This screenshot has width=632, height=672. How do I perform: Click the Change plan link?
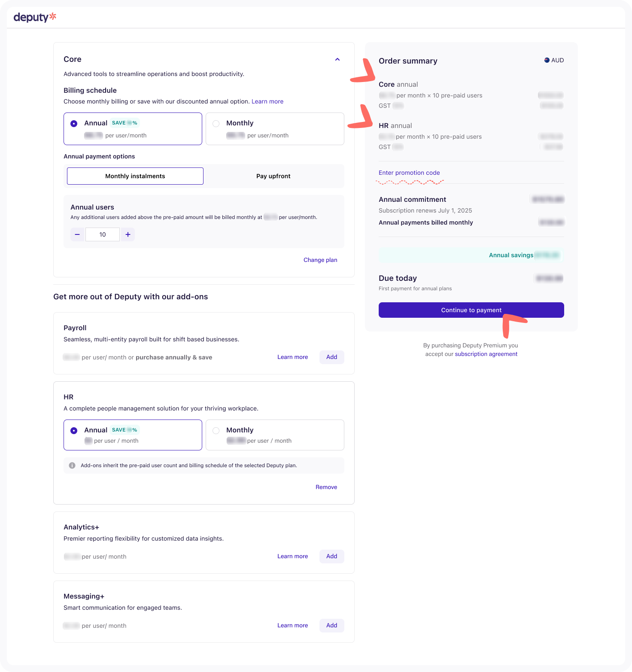[x=320, y=260]
